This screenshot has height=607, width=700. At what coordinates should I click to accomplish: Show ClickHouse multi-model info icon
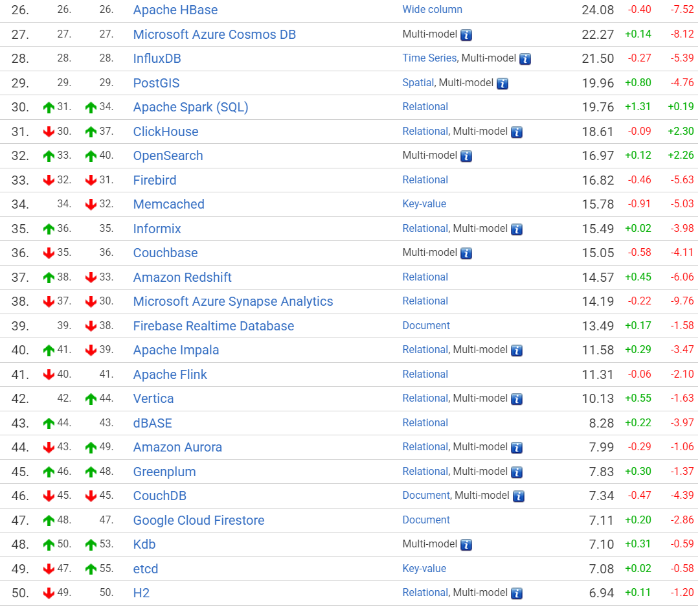tap(517, 132)
